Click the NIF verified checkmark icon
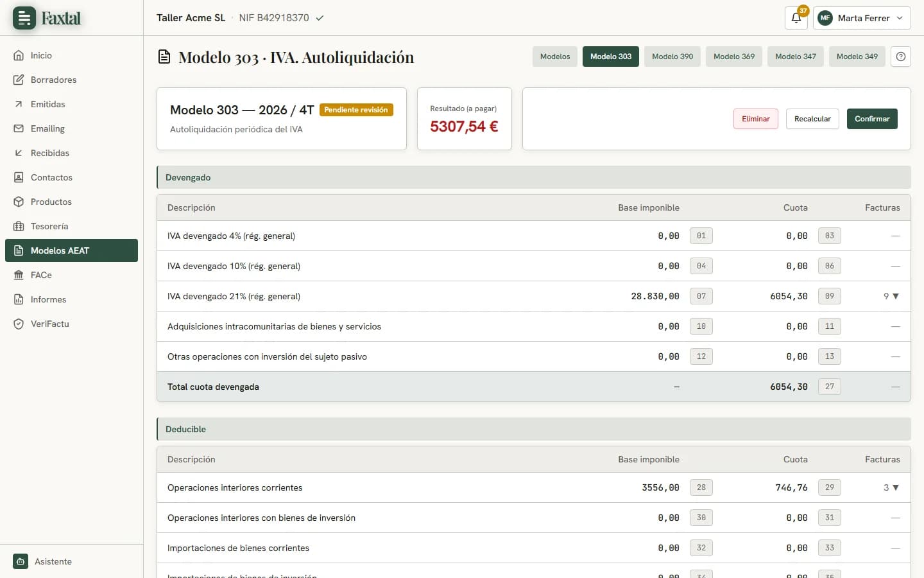Image resolution: width=924 pixels, height=578 pixels. click(320, 18)
